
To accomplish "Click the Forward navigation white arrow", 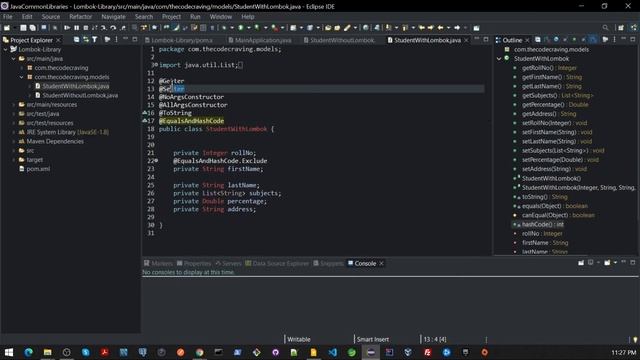I will click(457, 28).
